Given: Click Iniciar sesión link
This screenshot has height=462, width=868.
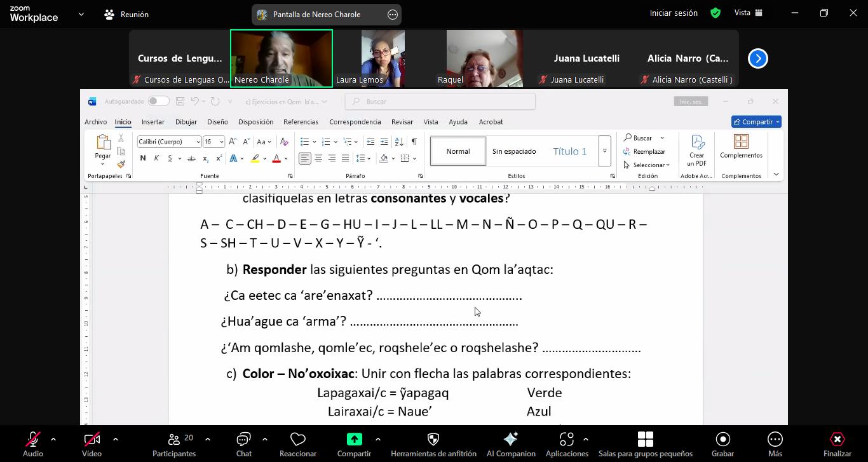Looking at the screenshot, I should [x=673, y=13].
